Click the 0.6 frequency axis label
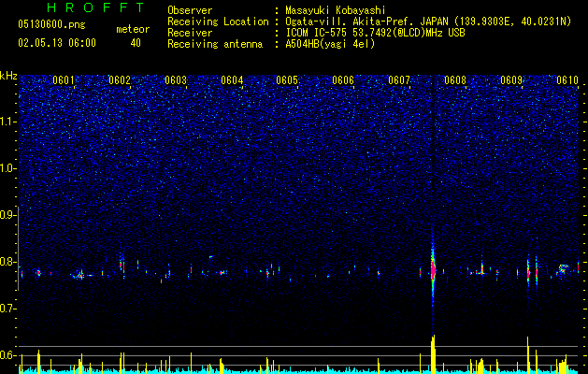 click(7, 355)
